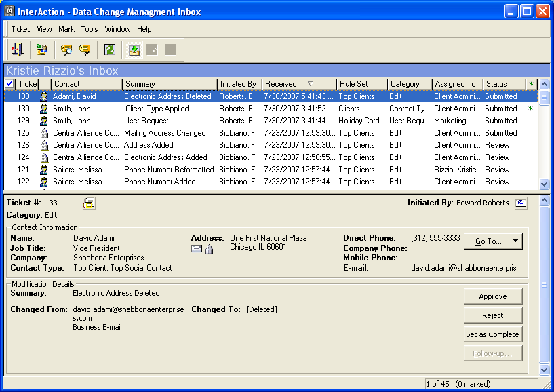Click the green asterisk column header
Screen dimensions: 554x392
(531, 84)
